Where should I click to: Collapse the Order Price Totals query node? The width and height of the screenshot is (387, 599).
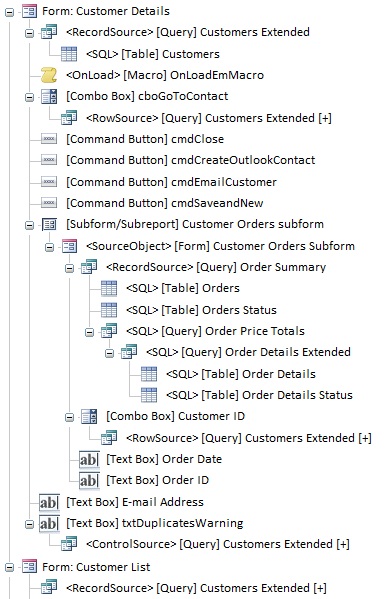tap(89, 332)
